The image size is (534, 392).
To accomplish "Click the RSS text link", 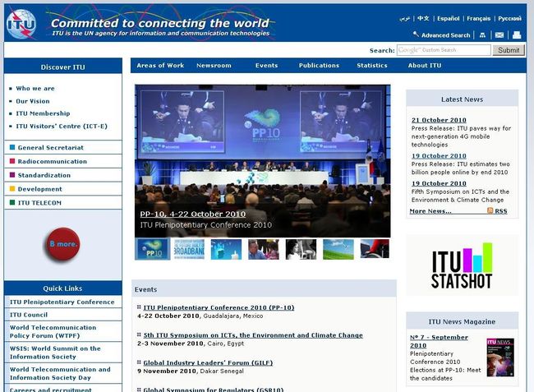I will tap(500, 211).
